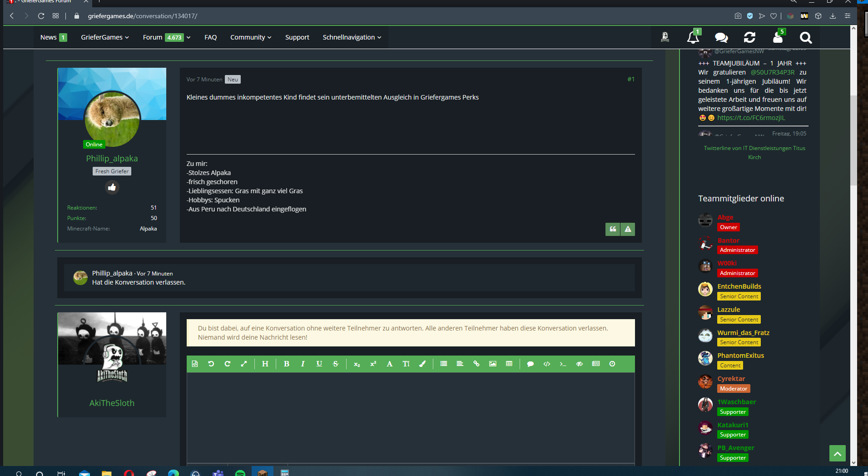This screenshot has height=476, width=868.
Task: Toggle bold formatting in editor
Action: [x=286, y=364]
